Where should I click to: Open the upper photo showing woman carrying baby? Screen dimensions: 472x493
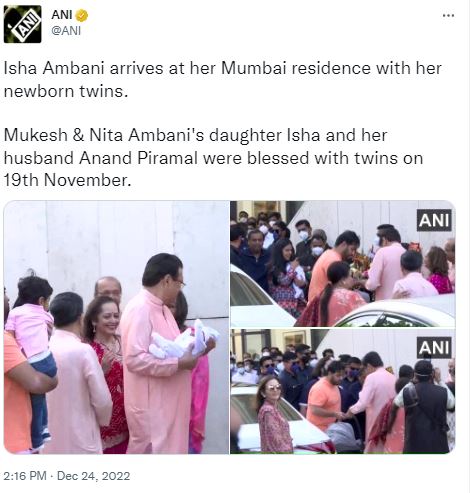coord(343,264)
